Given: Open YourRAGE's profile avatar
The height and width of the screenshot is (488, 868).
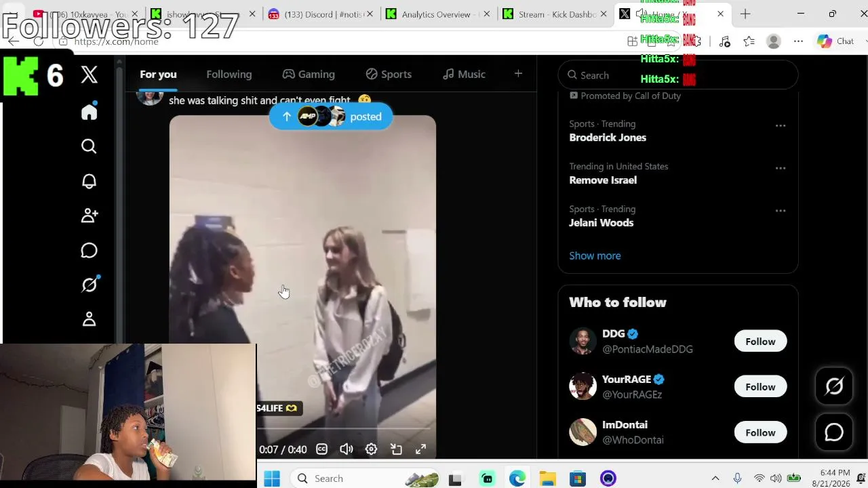Looking at the screenshot, I should (583, 387).
